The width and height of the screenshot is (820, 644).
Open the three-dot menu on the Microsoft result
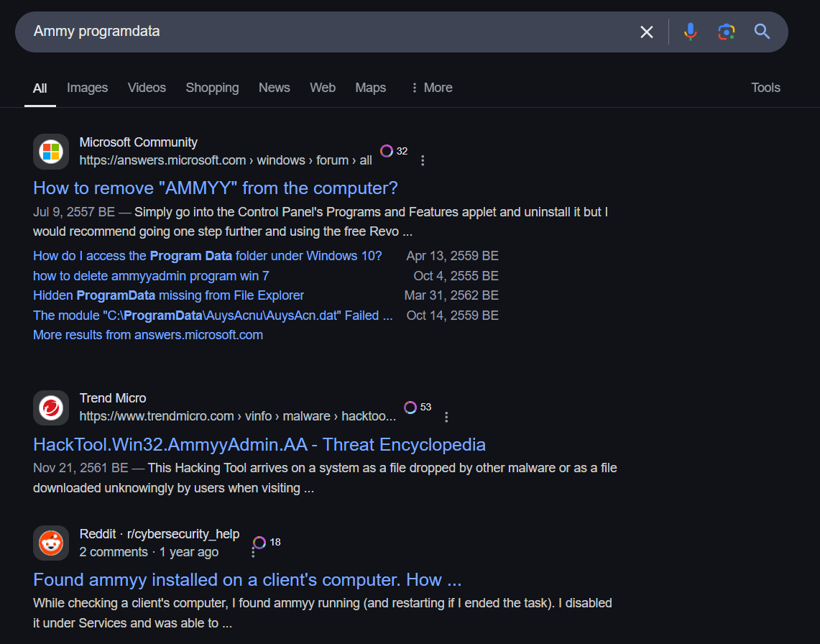pos(423,161)
